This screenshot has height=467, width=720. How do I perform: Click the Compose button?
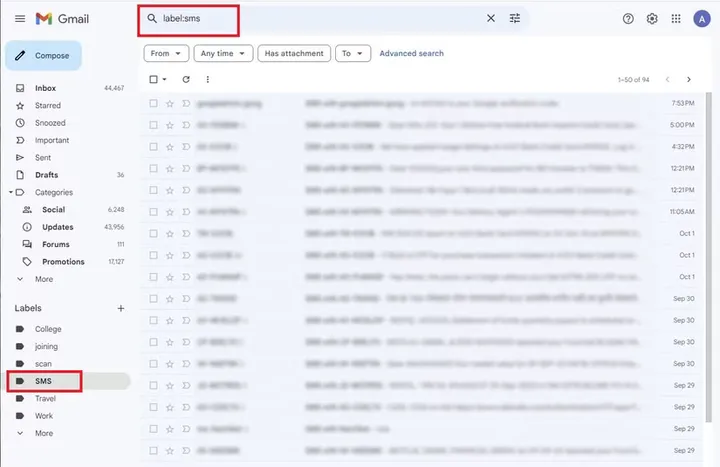coord(44,56)
